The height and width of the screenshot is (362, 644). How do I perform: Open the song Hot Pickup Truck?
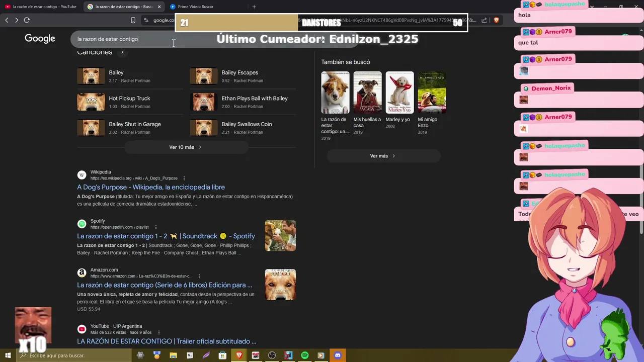(129, 98)
